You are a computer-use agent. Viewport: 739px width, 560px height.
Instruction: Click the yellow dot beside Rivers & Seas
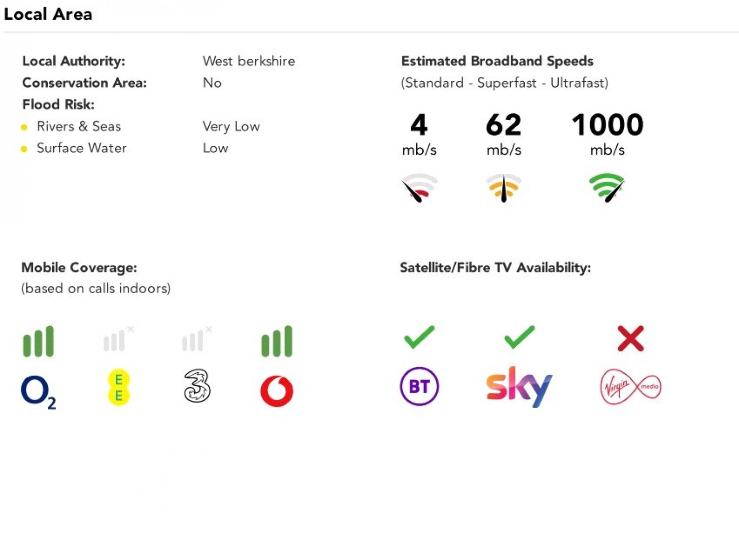tap(24, 128)
